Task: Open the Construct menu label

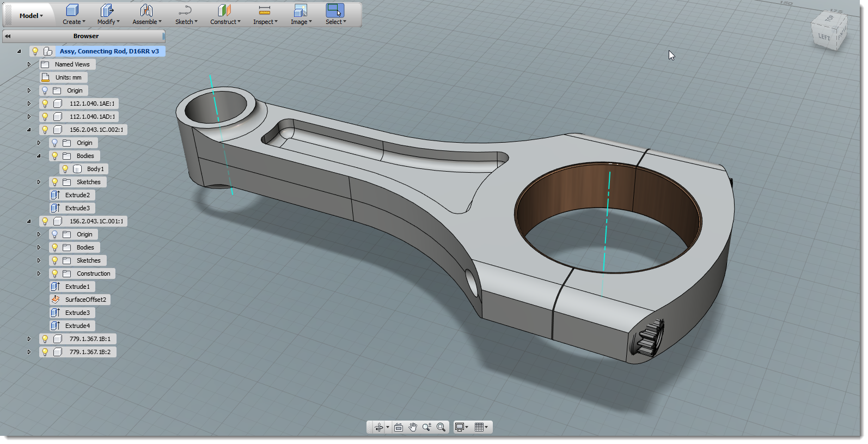Action: coord(225,22)
